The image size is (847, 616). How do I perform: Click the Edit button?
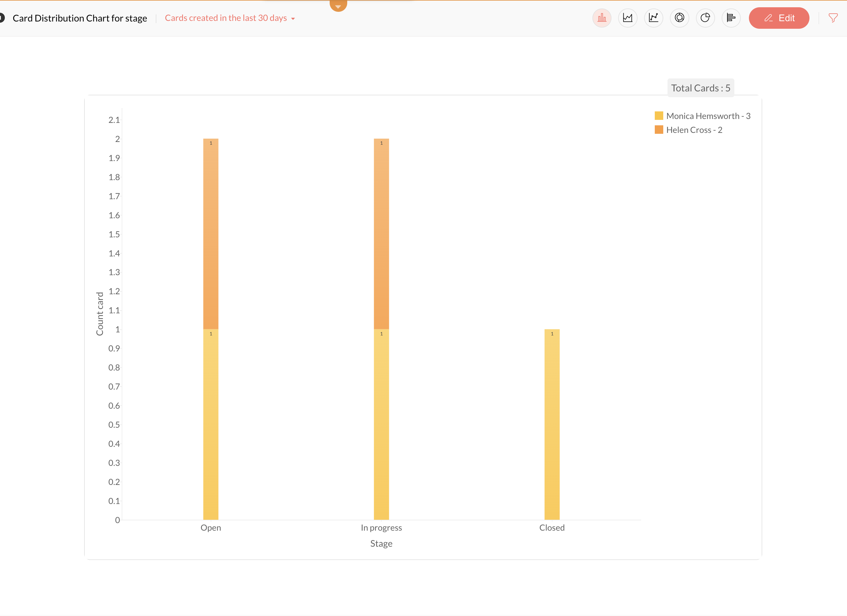point(779,18)
